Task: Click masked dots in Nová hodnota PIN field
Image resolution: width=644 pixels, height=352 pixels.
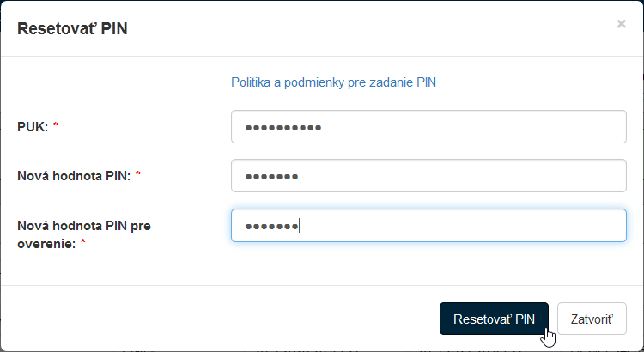Action: (x=270, y=177)
